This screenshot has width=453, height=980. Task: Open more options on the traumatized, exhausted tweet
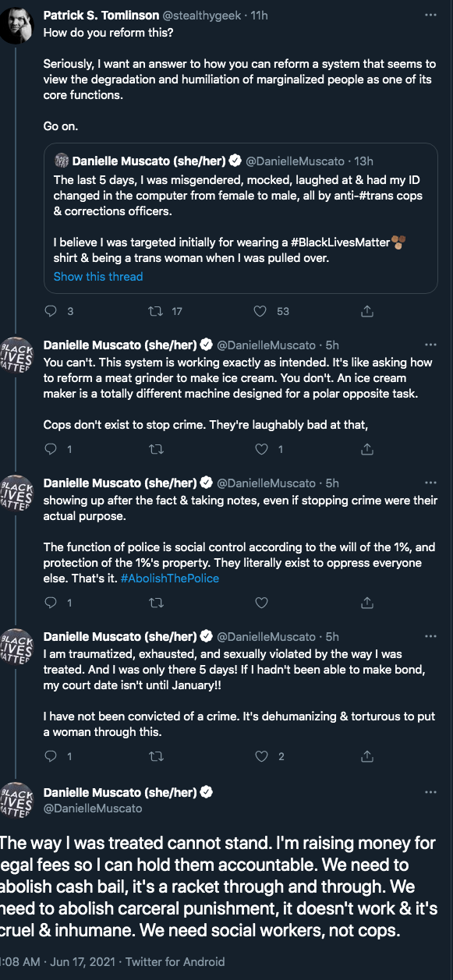pos(430,636)
